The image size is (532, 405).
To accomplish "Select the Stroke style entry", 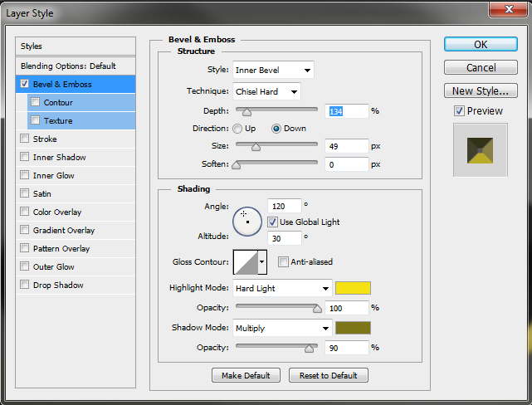I will (45, 139).
